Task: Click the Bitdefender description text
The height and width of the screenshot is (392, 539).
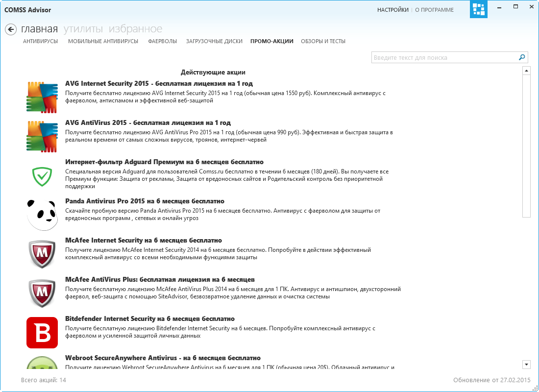Action: (220, 332)
